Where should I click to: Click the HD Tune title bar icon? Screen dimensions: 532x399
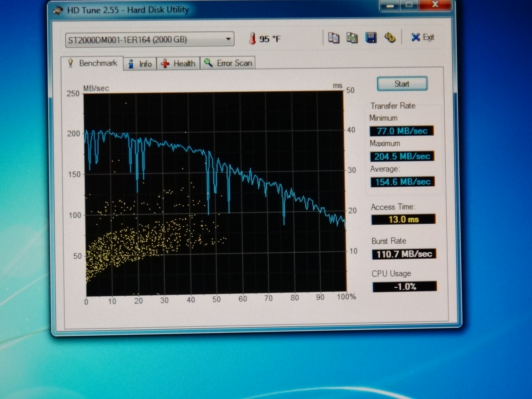[x=58, y=11]
